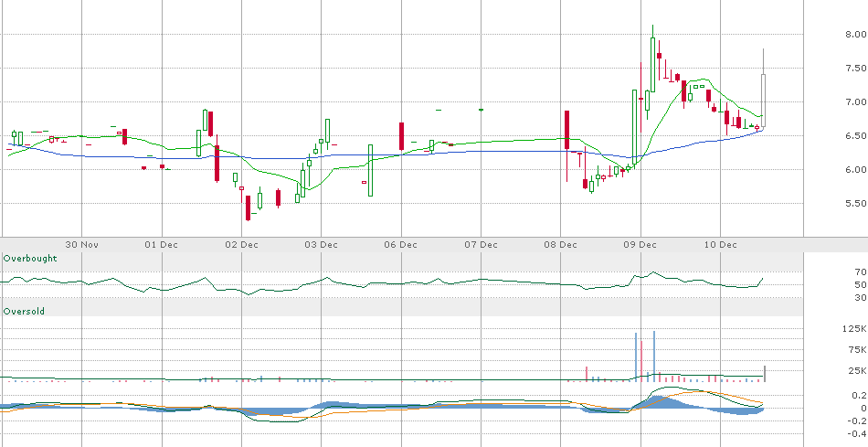The image size is (868, 447).
Task: Click the 01 Dec date label
Action: pos(161,245)
